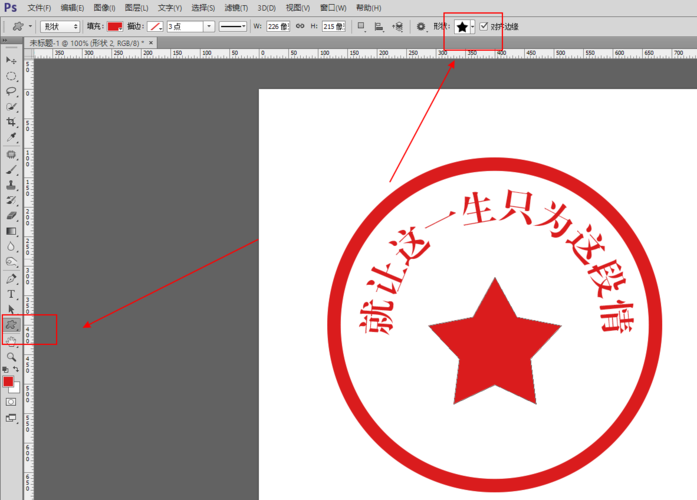Select the Gradient tool
This screenshot has height=500, width=697.
pyautogui.click(x=11, y=231)
